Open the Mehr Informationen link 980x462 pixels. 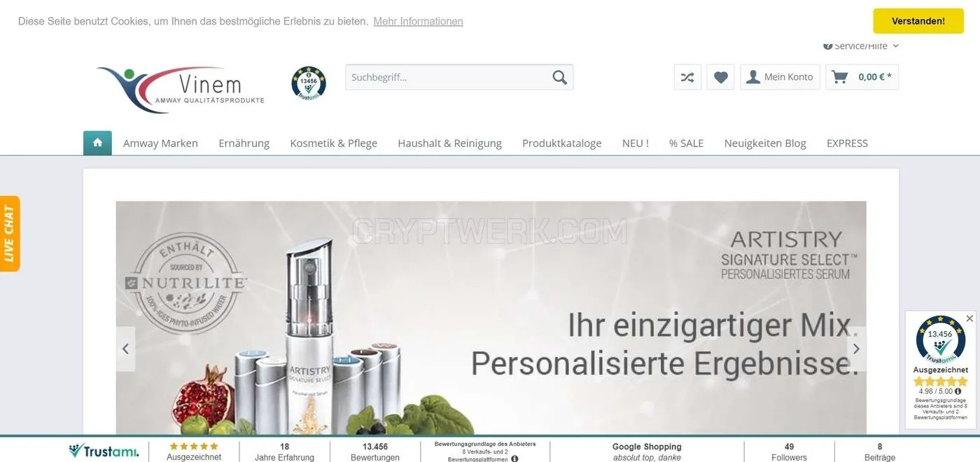tap(418, 21)
